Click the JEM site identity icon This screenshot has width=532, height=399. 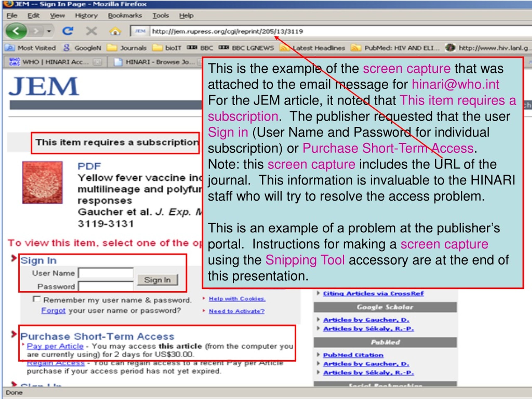click(x=140, y=31)
